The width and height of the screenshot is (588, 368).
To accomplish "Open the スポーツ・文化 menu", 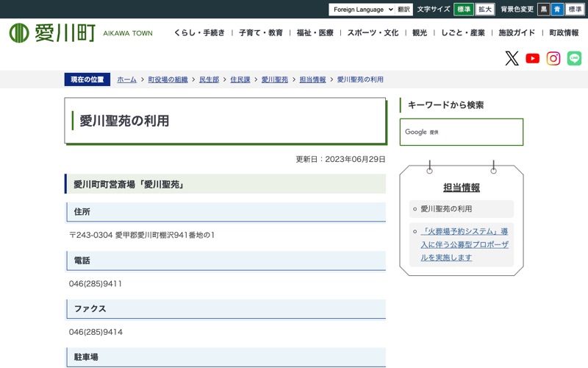I will (x=373, y=32).
